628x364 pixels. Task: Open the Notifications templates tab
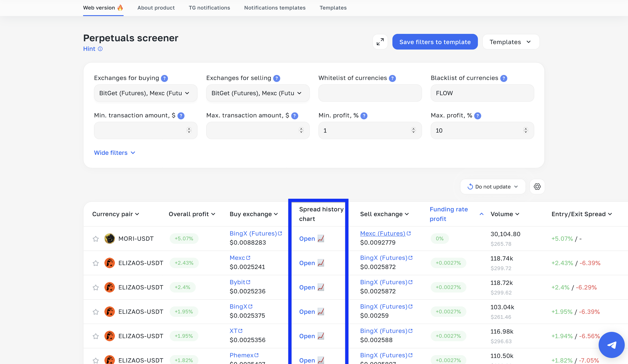tap(275, 8)
